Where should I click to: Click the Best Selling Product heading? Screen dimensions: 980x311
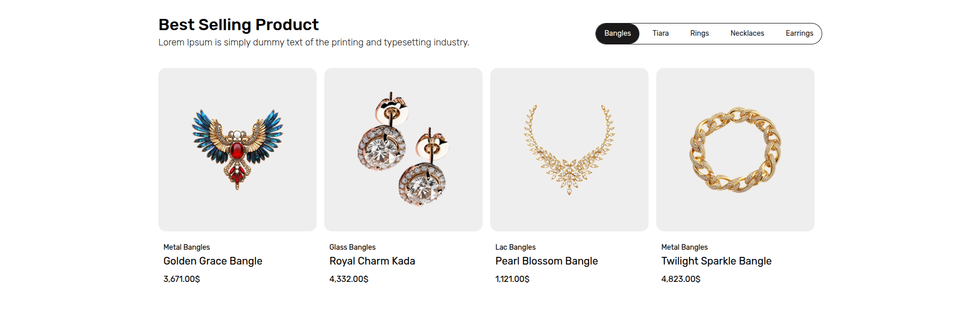[x=238, y=25]
